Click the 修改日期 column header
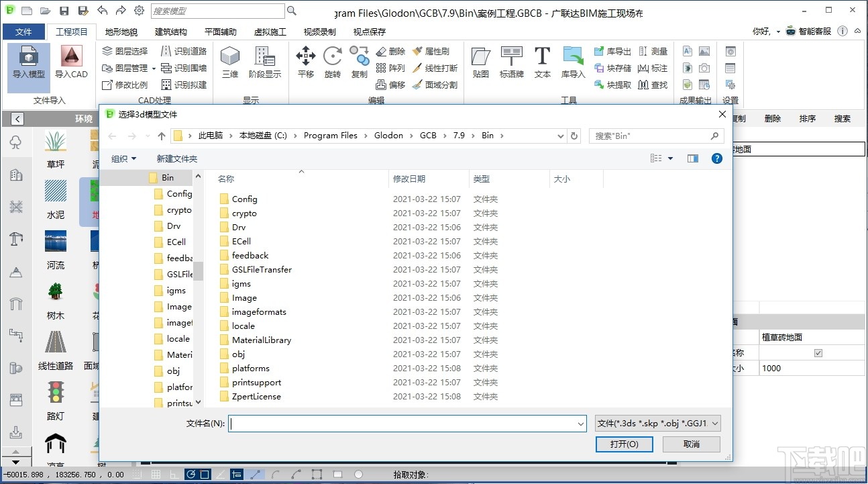This screenshot has height=484, width=868. pos(429,179)
